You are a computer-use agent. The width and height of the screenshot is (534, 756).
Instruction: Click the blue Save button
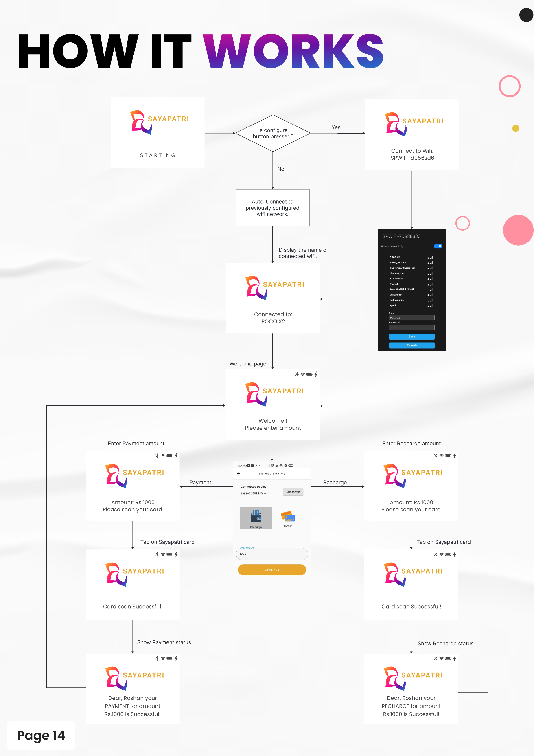click(x=411, y=336)
